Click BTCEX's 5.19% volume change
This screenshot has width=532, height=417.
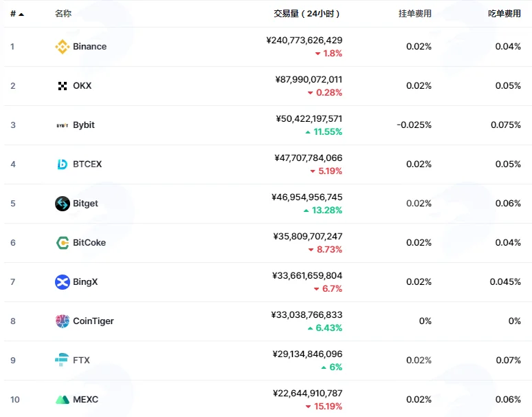point(326,171)
